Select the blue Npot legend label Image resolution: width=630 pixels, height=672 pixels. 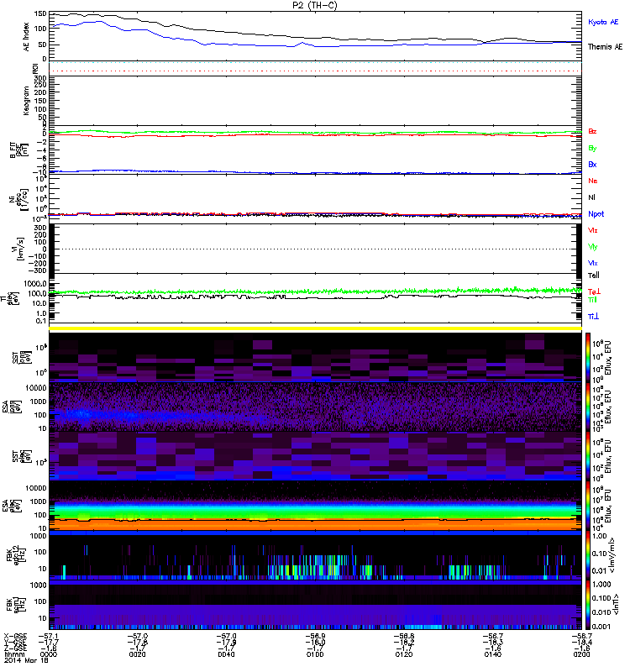click(596, 214)
